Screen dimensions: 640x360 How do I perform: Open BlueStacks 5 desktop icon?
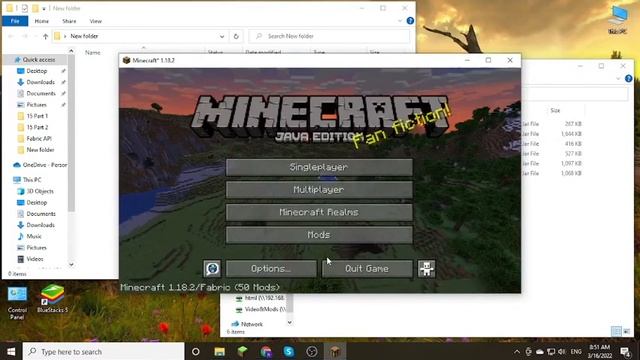point(52,299)
